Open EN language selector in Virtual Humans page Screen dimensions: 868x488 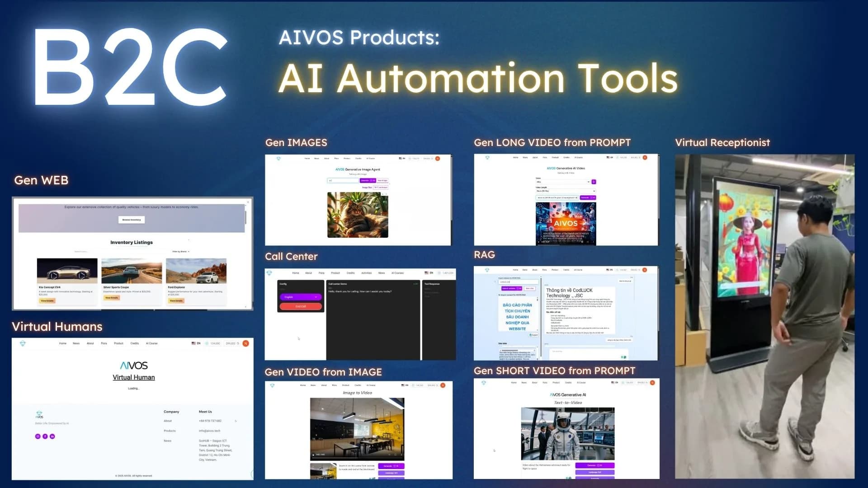click(x=196, y=343)
